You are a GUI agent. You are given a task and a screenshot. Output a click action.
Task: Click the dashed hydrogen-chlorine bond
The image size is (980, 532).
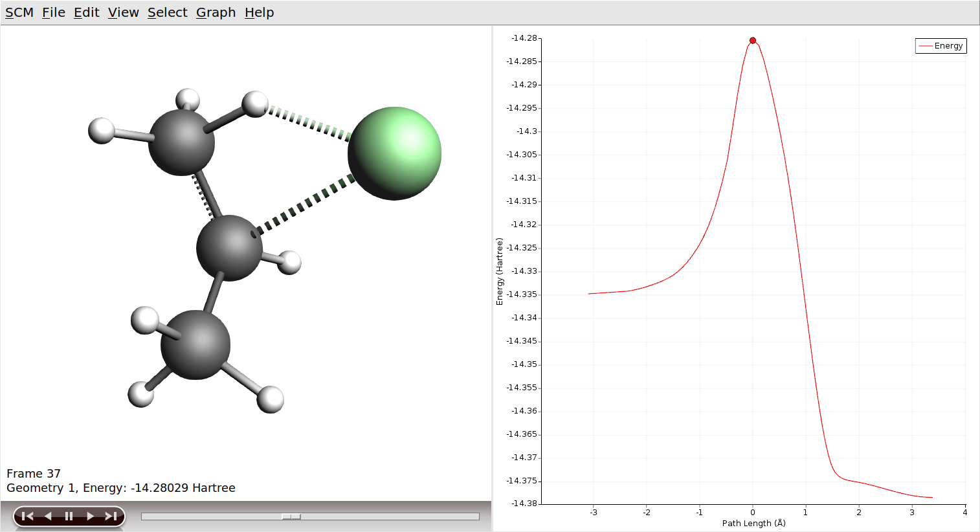pyautogui.click(x=308, y=121)
